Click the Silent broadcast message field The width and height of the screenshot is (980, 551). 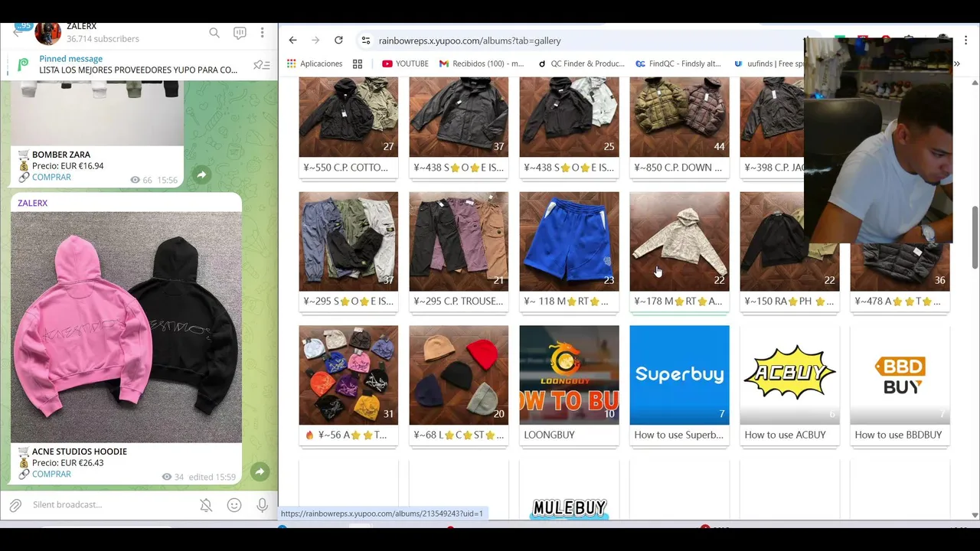tap(111, 505)
